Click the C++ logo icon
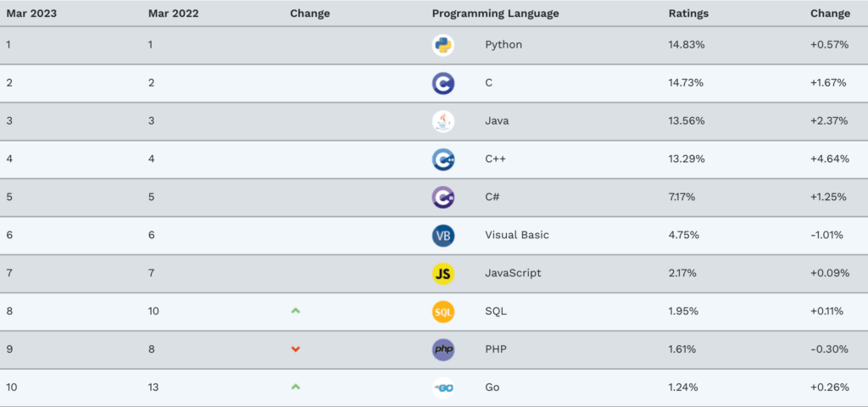Image resolution: width=868 pixels, height=407 pixels. (x=442, y=159)
